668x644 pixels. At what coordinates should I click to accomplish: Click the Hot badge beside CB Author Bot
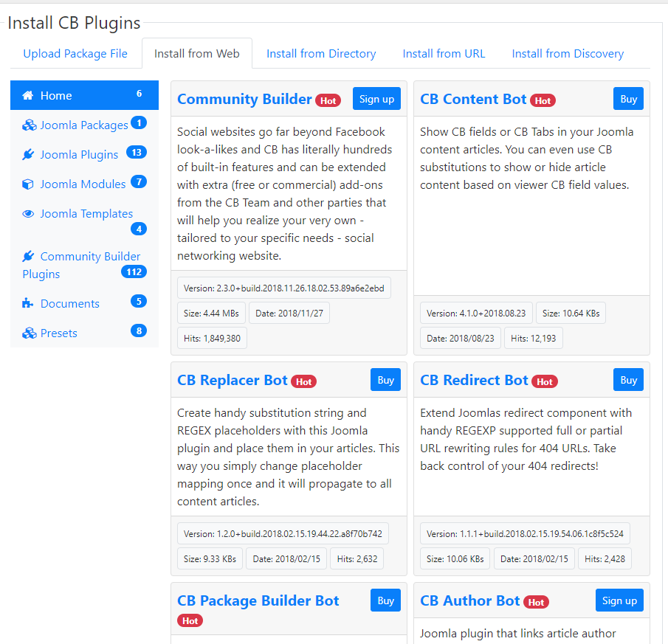536,602
